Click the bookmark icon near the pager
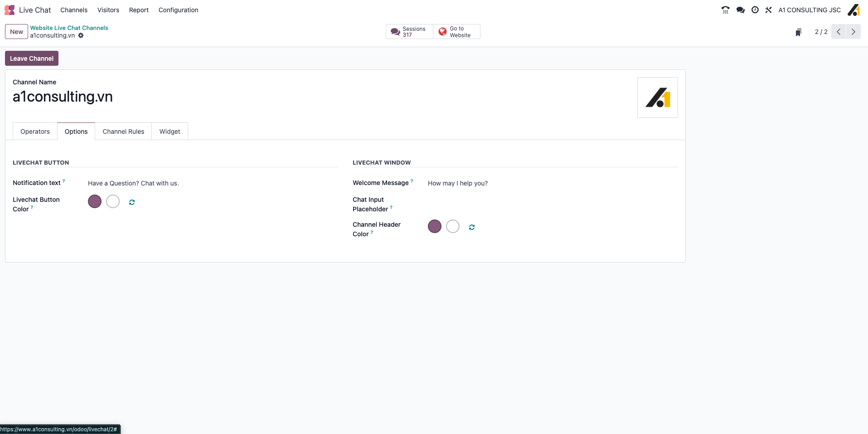The height and width of the screenshot is (434, 868). 798,32
